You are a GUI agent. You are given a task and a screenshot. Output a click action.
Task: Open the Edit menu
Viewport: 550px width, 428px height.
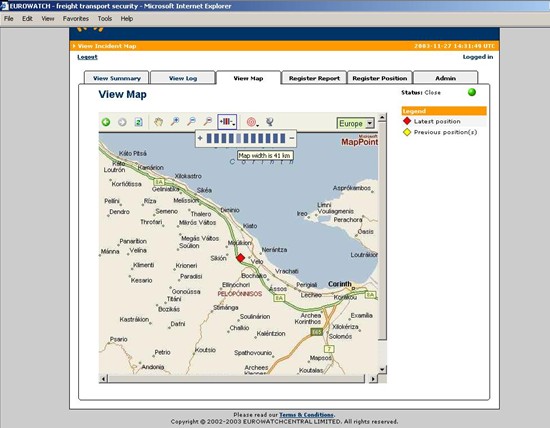point(27,19)
